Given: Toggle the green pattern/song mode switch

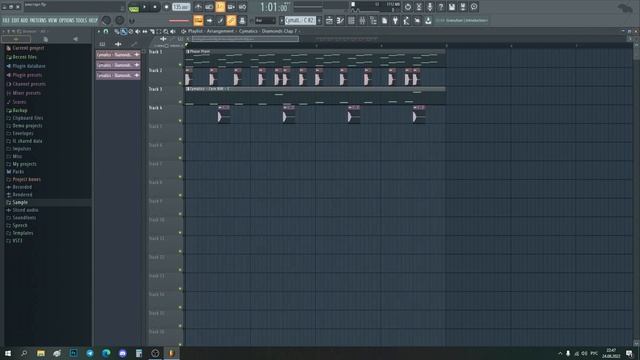Looking at the screenshot, I should click(133, 8).
